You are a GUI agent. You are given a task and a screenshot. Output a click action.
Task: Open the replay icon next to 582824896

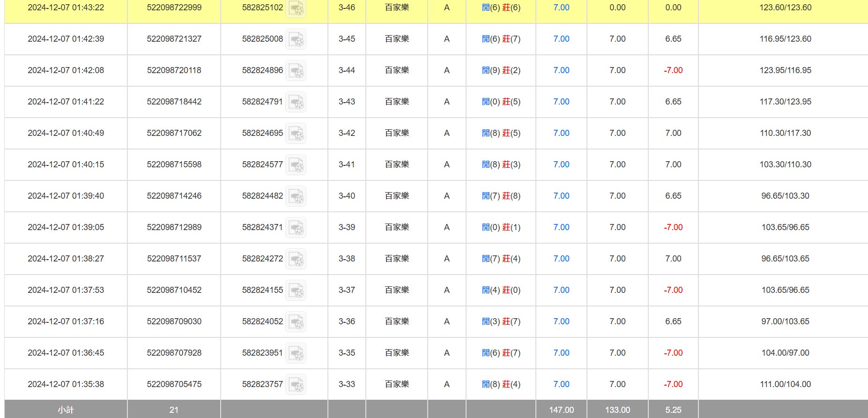pyautogui.click(x=296, y=71)
